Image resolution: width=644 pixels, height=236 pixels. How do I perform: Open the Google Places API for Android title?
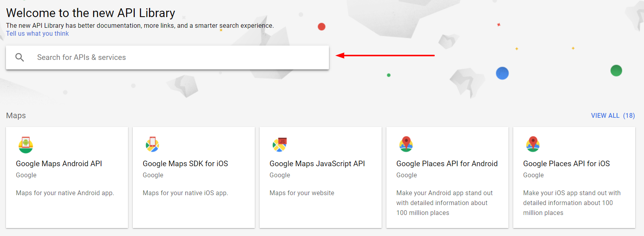(447, 163)
